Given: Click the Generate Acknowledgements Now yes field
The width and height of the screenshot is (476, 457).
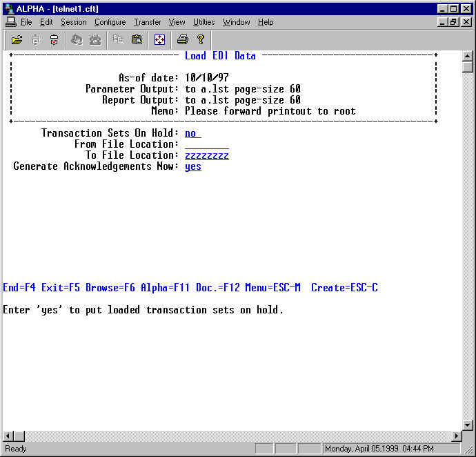Looking at the screenshot, I should (x=193, y=166).
